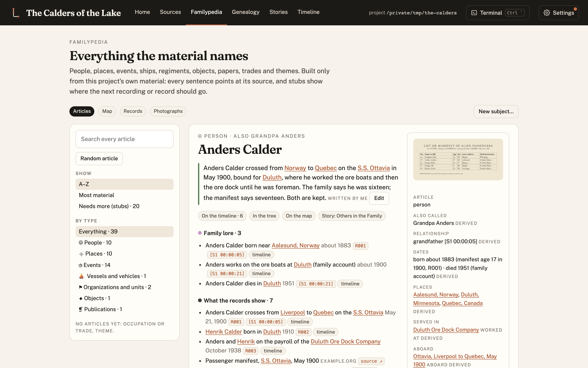Select the A–Z sort option
588x368 pixels.
[x=124, y=184]
